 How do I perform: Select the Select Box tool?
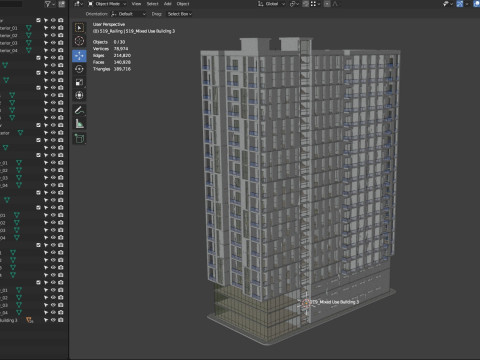click(79, 28)
